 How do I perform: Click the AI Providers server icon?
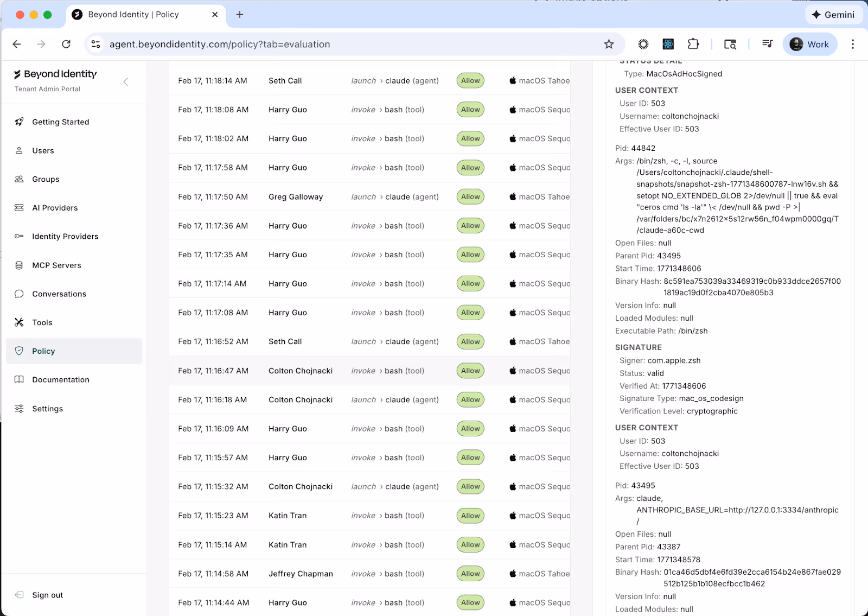(19, 207)
